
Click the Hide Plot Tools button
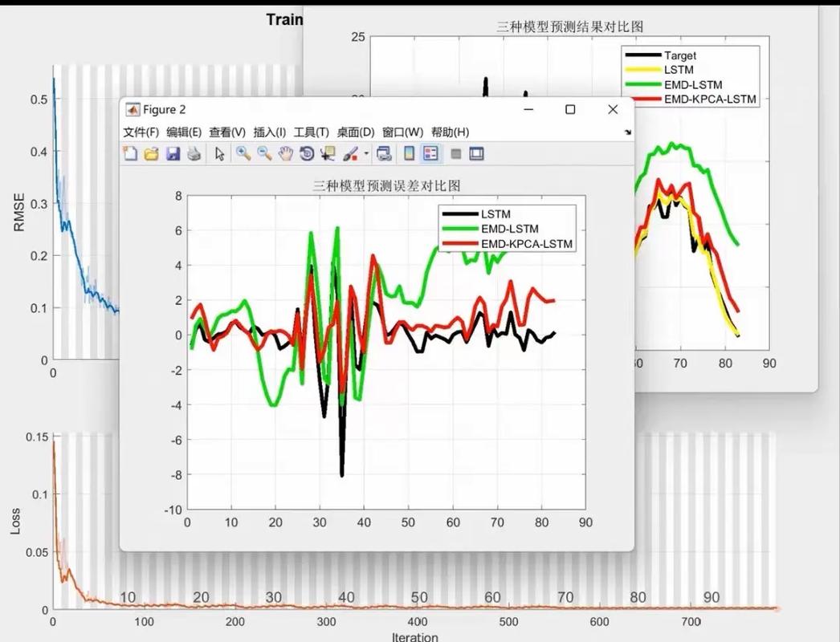click(455, 153)
